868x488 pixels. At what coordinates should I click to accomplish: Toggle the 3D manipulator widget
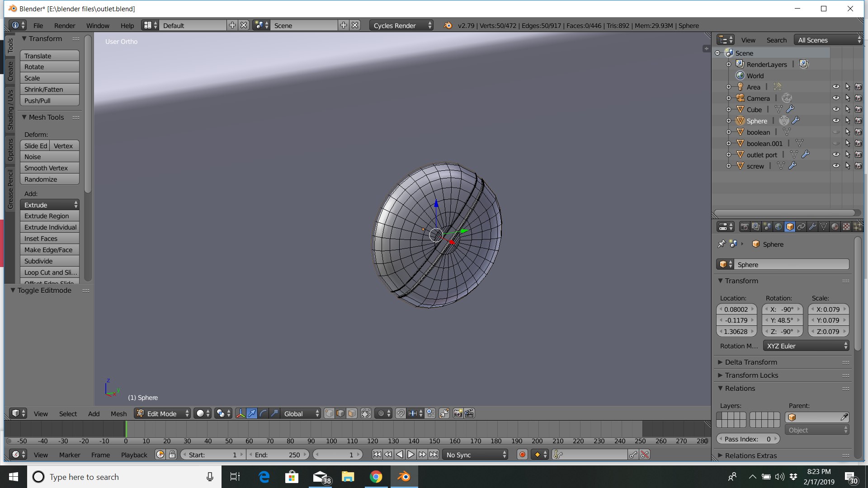[241, 413]
